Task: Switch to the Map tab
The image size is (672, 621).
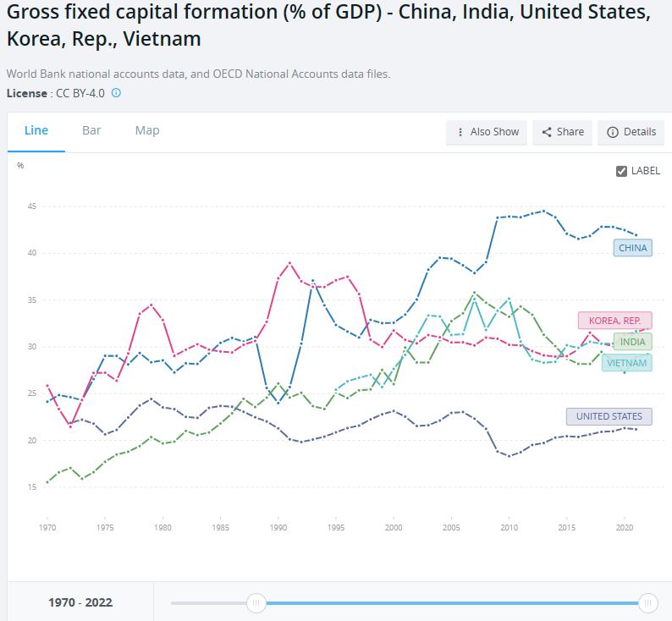Action: coord(147,130)
